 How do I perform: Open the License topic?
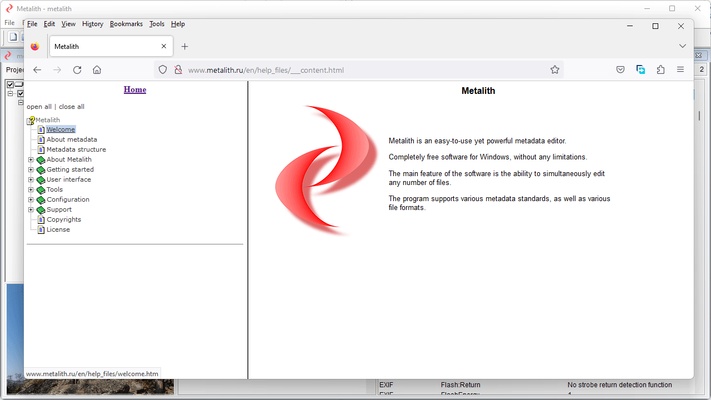[x=58, y=229]
